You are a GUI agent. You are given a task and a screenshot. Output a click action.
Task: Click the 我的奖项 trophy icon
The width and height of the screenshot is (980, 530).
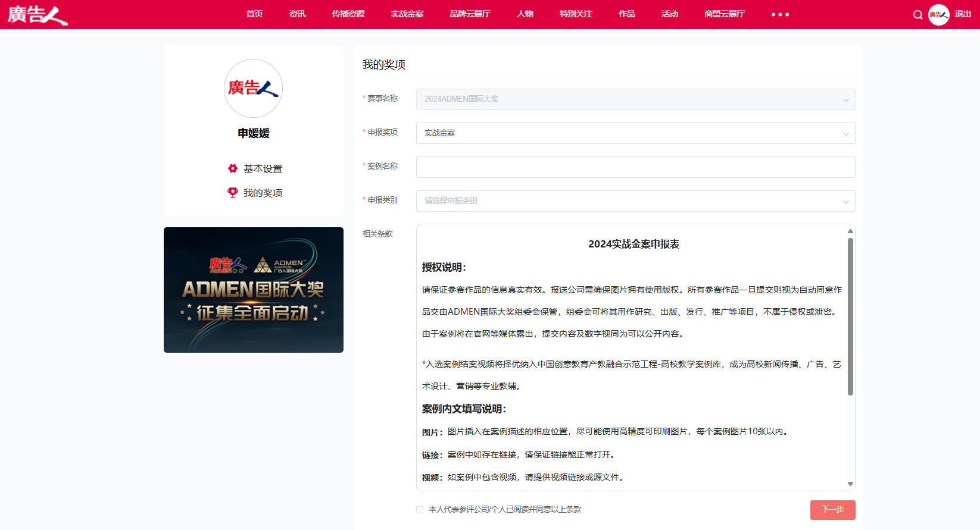[x=233, y=193]
